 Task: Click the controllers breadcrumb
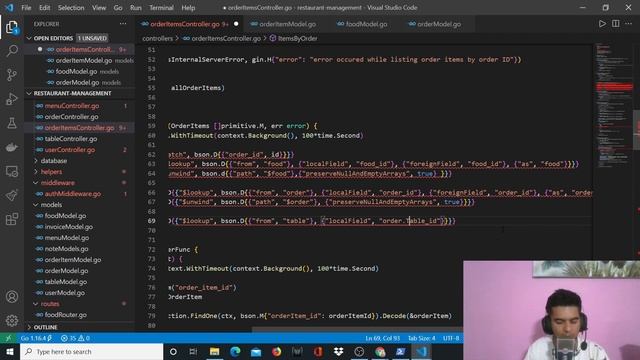[x=158, y=38]
